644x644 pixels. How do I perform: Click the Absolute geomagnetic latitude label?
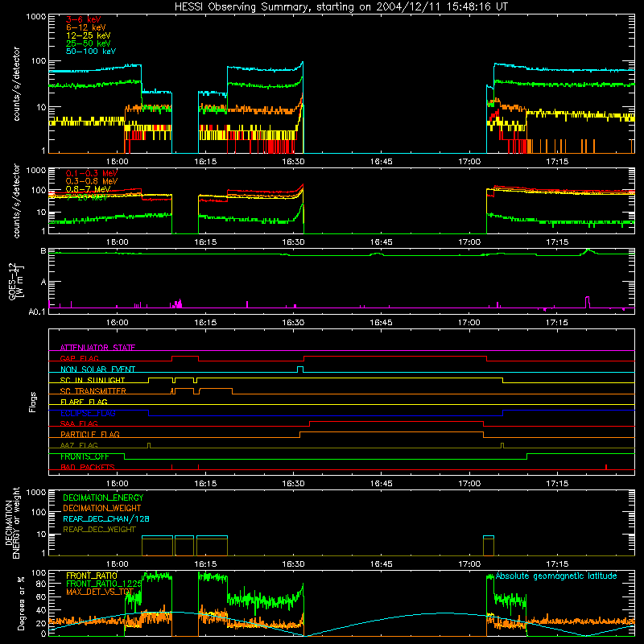[556, 576]
